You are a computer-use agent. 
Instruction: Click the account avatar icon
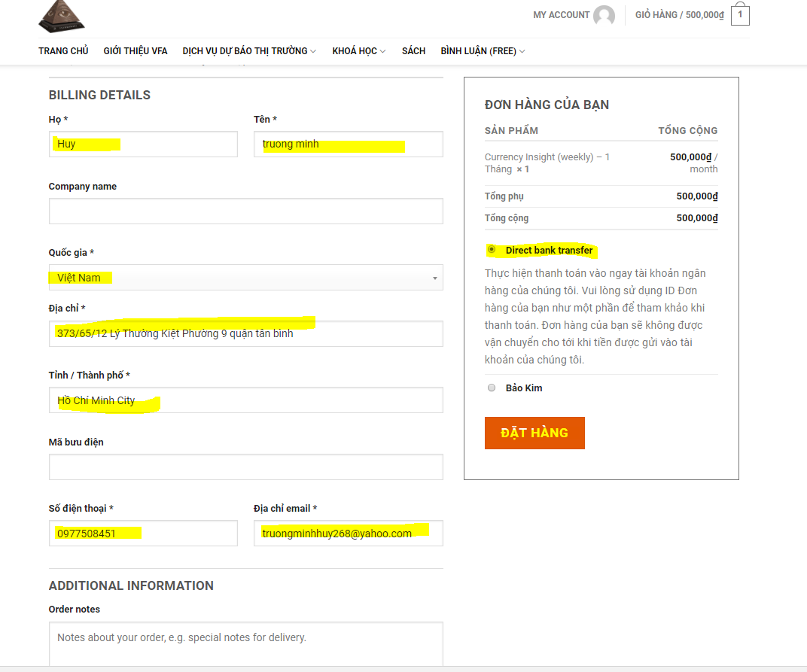(x=603, y=16)
